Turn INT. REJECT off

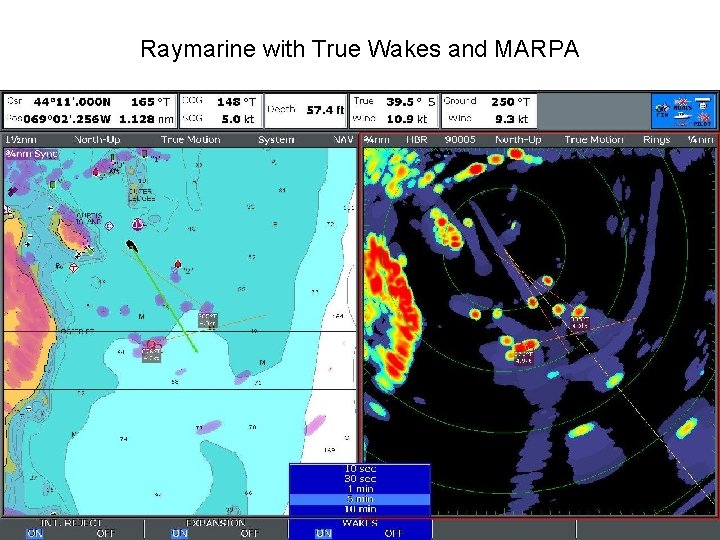(x=105, y=534)
